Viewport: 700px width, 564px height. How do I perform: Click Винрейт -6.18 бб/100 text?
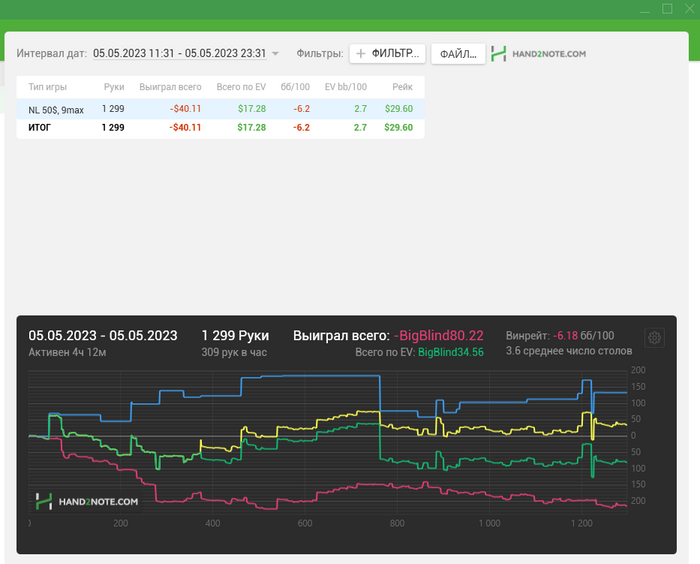[x=560, y=335]
